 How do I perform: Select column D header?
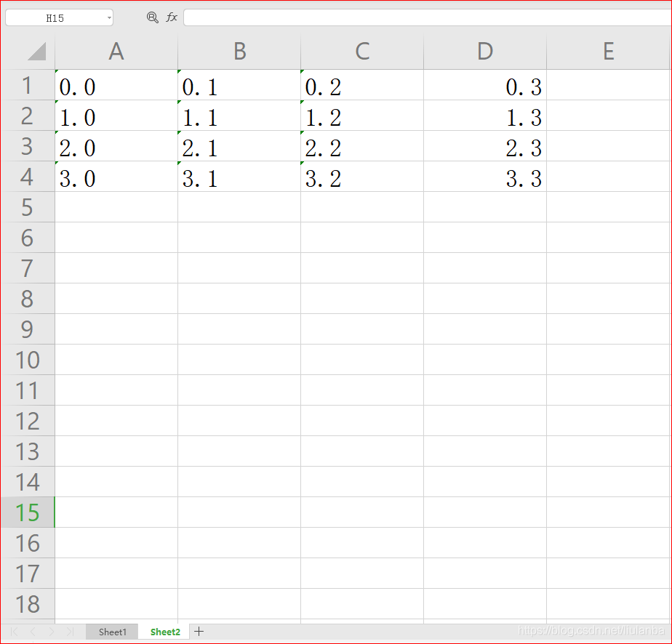485,52
